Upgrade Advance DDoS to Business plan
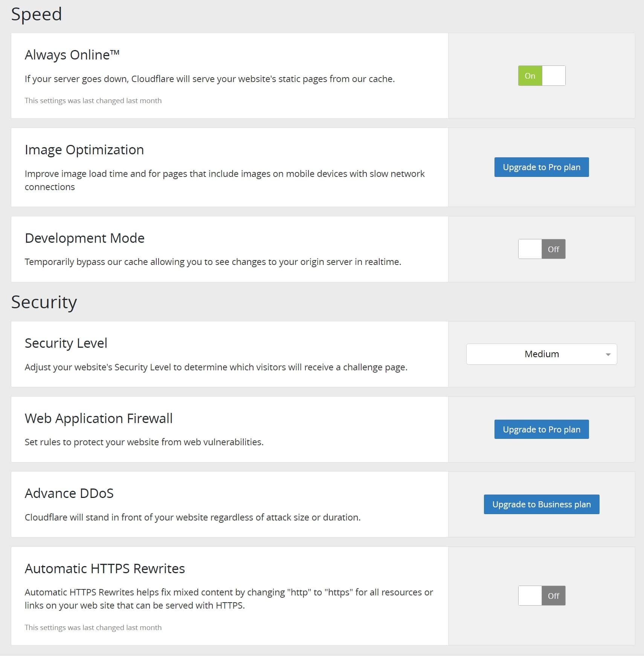Viewport: 644px width, 656px height. [541, 504]
